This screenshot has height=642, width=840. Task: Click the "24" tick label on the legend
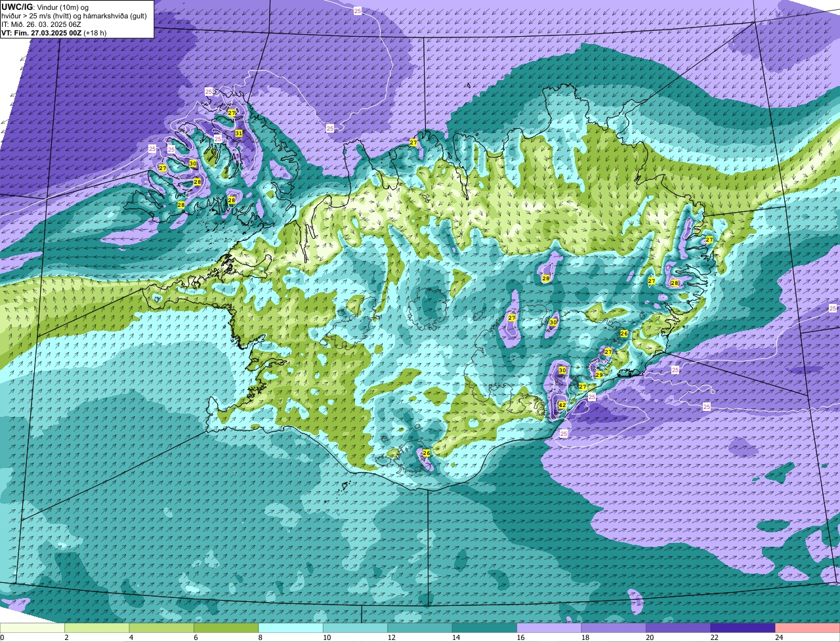click(x=778, y=637)
